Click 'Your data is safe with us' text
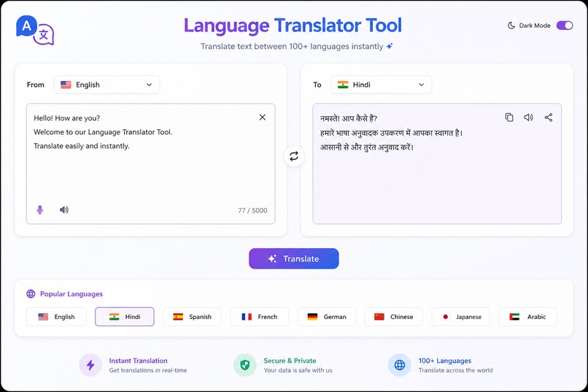 coord(298,370)
